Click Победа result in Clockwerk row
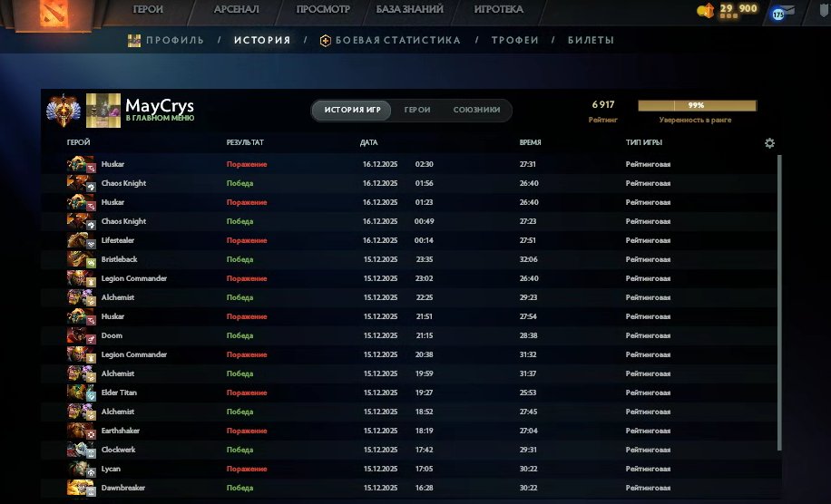 coord(240,450)
